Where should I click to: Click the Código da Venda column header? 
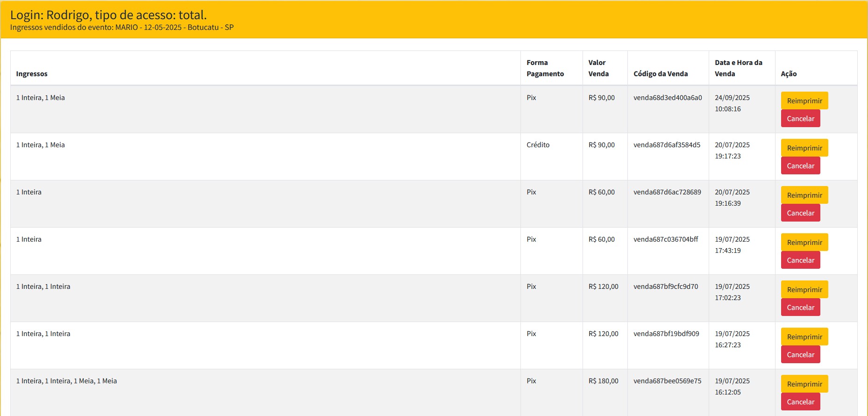click(661, 74)
